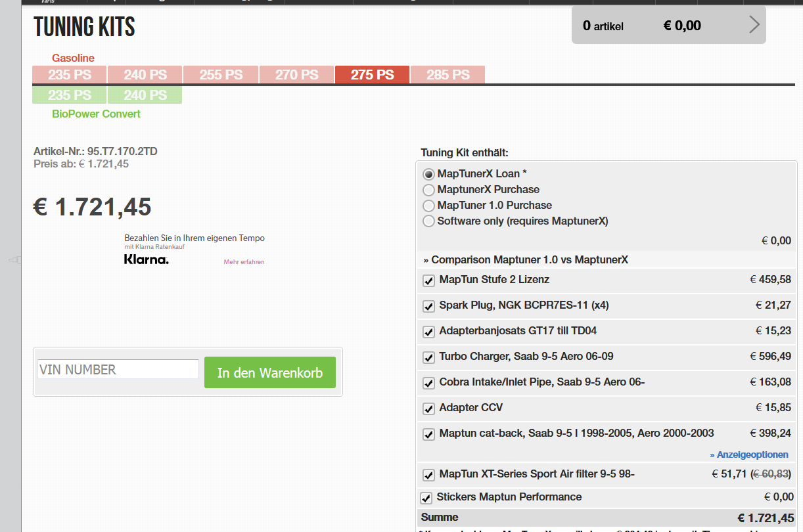
Task: Click the large € 1.721,45 price
Action: coord(93,207)
